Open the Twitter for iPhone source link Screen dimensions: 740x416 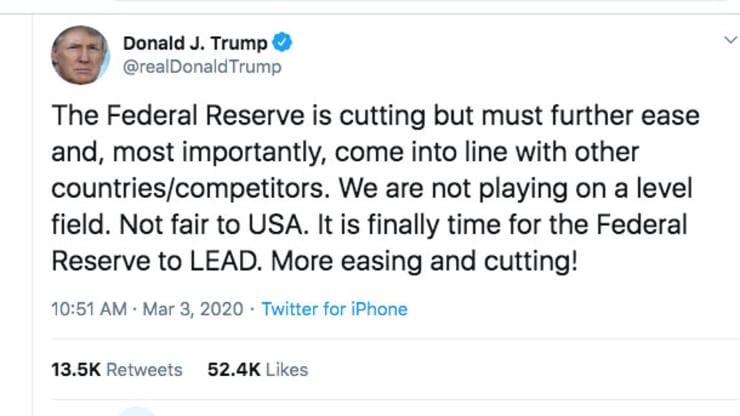pyautogui.click(x=334, y=309)
